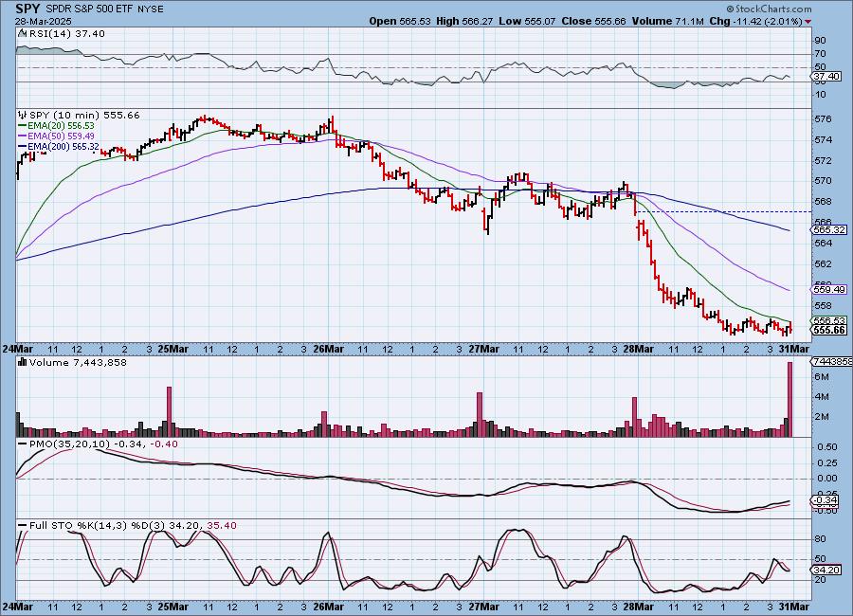Click the NYSE exchange label
Viewport: 853px width, 616px height.
151,9
